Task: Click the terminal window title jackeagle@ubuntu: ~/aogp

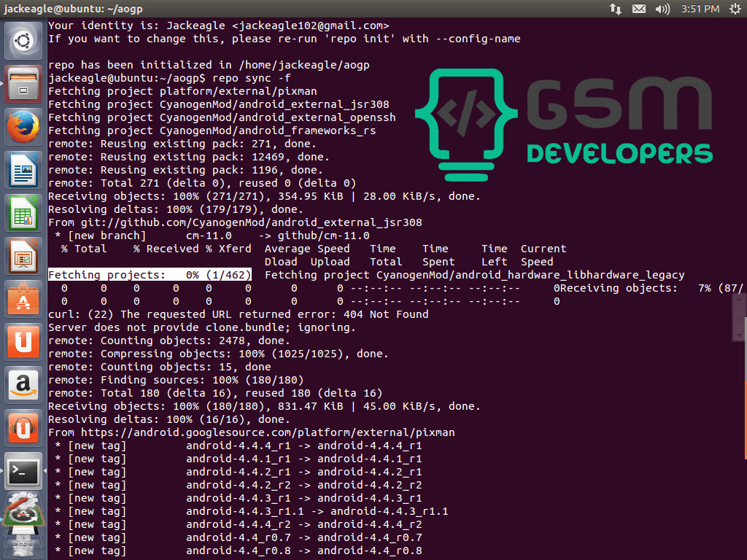Action: [73, 9]
